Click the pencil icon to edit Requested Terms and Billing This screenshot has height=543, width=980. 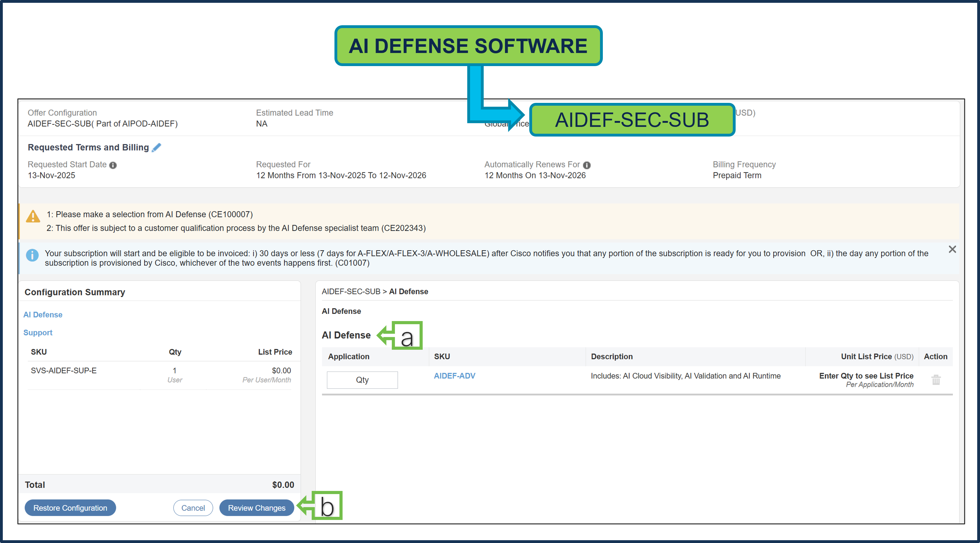click(x=156, y=148)
